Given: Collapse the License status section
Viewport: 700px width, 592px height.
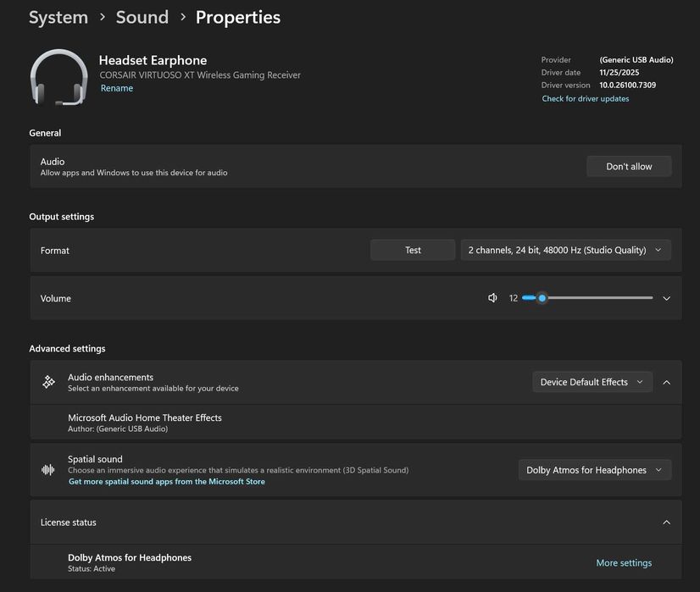Looking at the screenshot, I should pyautogui.click(x=666, y=523).
